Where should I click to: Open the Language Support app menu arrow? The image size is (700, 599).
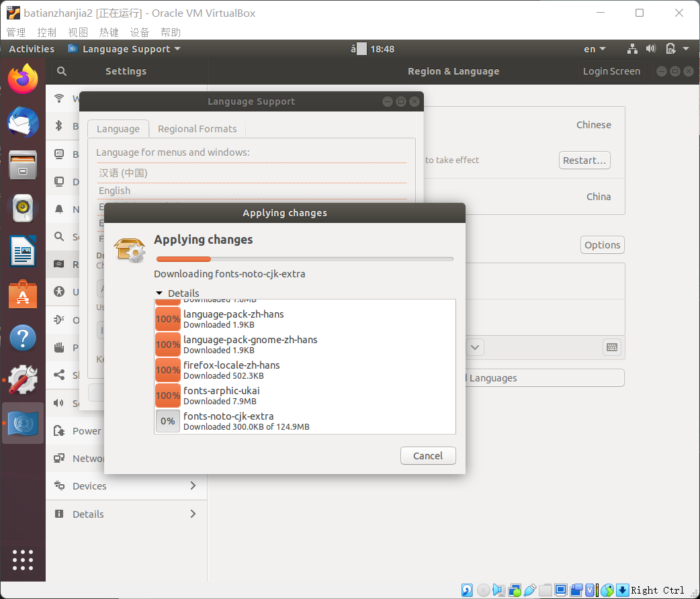pyautogui.click(x=177, y=48)
